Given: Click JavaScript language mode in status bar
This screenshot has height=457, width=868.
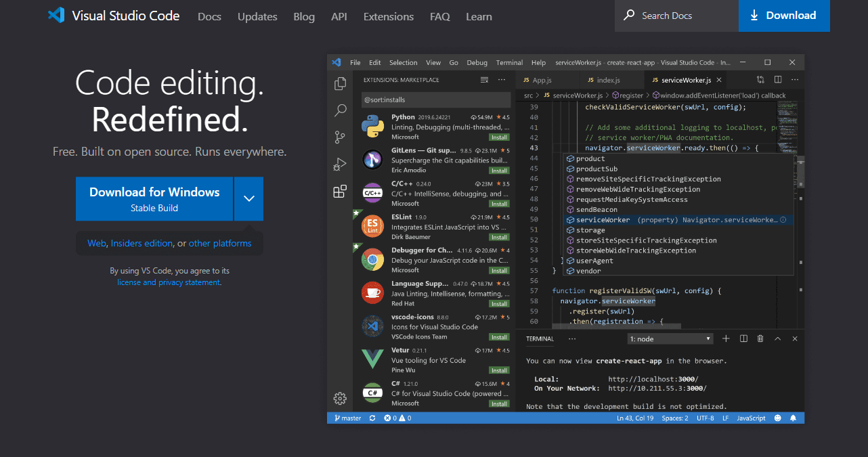Looking at the screenshot, I should [x=751, y=418].
